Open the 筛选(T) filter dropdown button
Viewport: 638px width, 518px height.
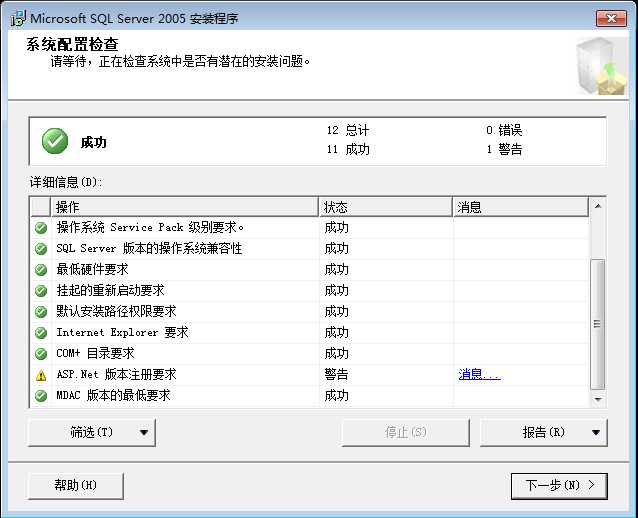[x=92, y=433]
